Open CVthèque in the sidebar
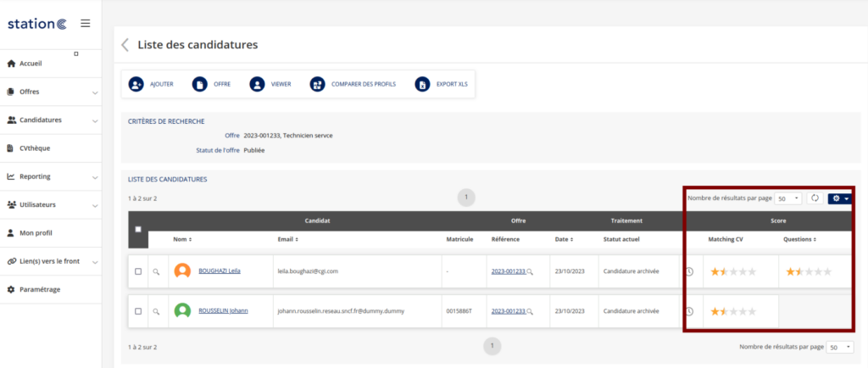This screenshot has width=868, height=368. pos(34,148)
